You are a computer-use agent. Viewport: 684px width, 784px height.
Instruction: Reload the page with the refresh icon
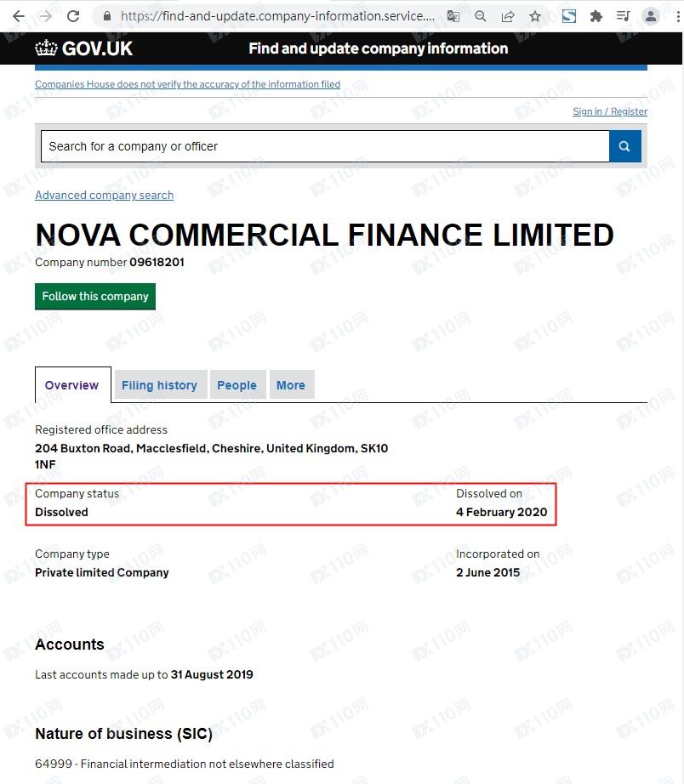tap(73, 16)
